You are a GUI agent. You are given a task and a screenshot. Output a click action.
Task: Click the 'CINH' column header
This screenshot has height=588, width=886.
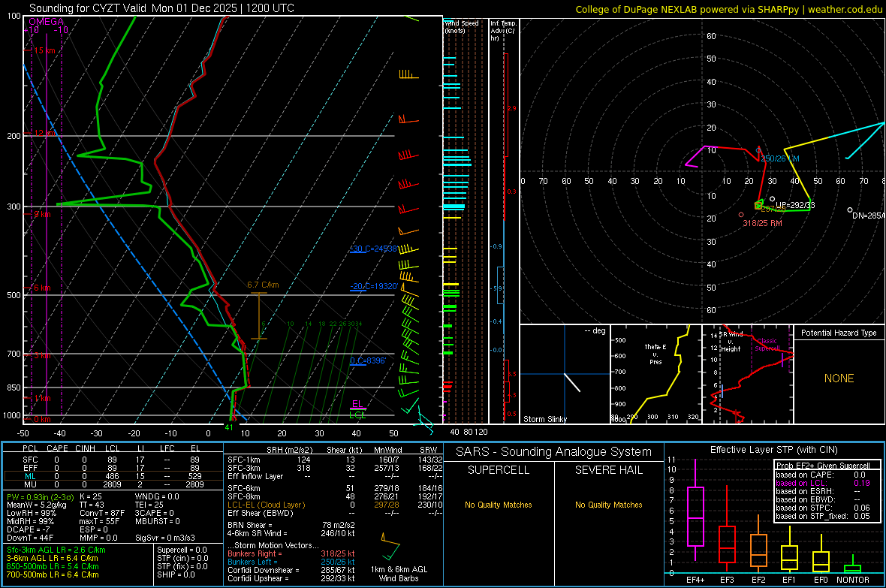tap(86, 448)
